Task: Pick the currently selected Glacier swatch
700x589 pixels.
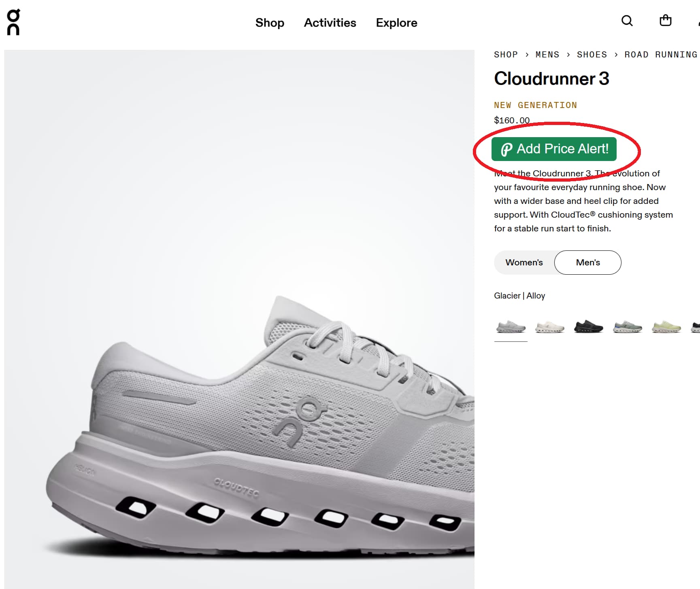Action: coord(511,327)
